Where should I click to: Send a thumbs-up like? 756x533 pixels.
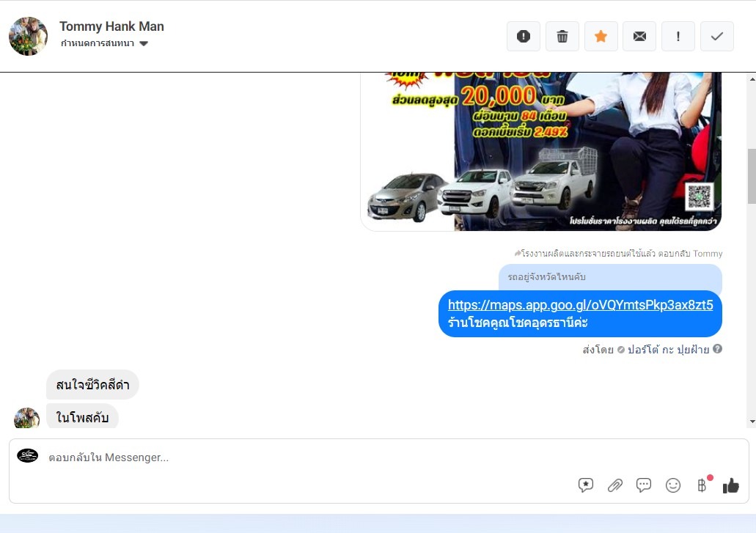pyautogui.click(x=731, y=485)
